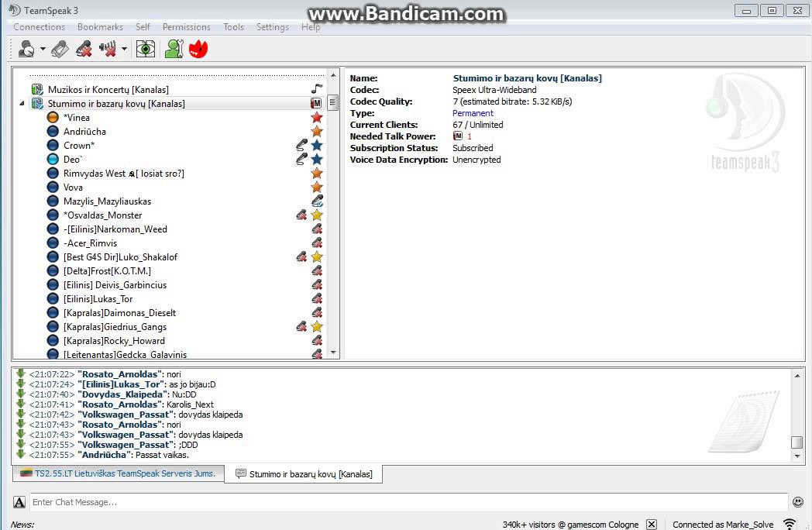Select user [Delta]Frost[K.O.T.M.]

pos(107,271)
